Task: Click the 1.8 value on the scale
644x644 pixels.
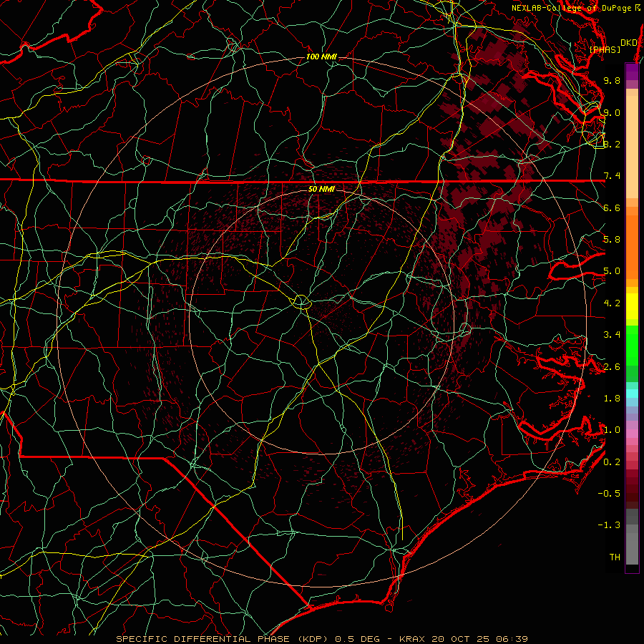Action: (x=612, y=399)
